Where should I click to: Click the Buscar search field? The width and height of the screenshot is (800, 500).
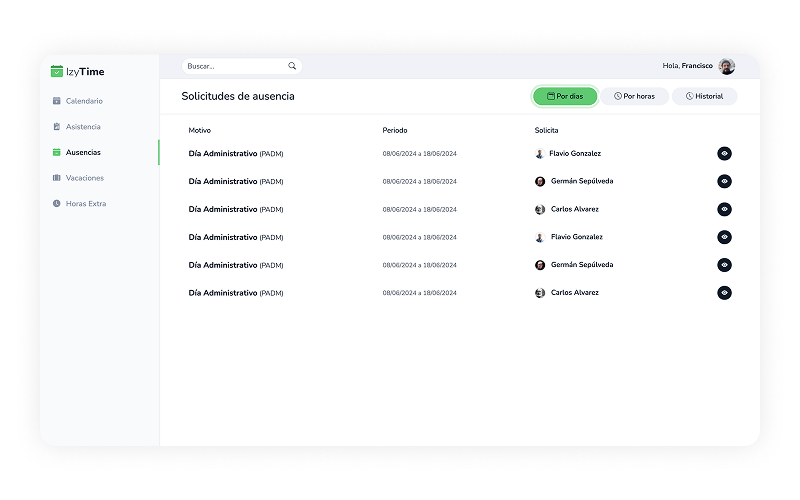[235, 66]
